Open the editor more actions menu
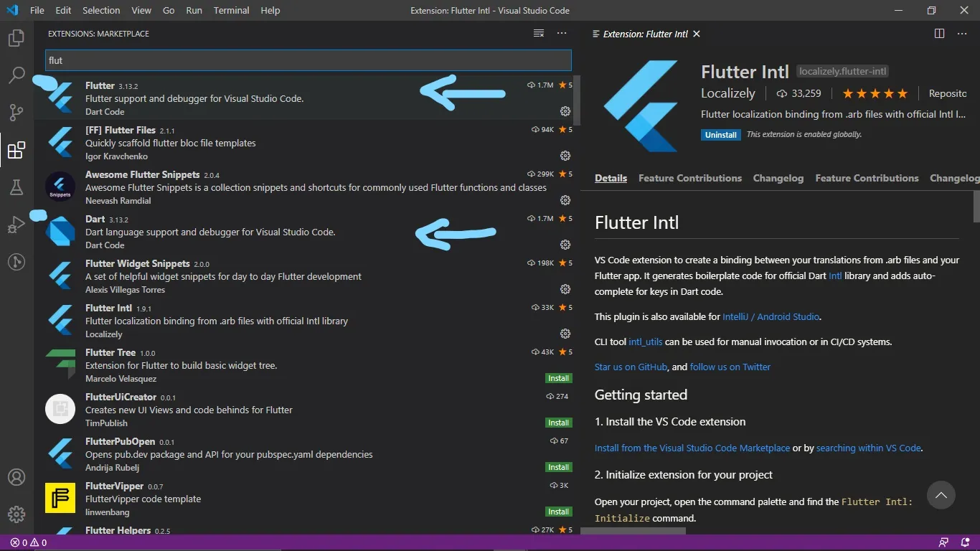 [962, 34]
